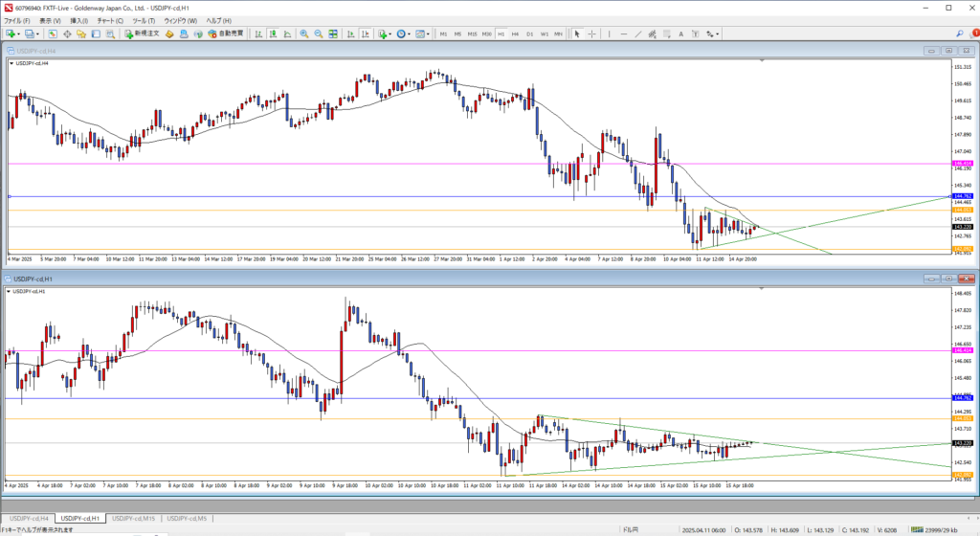Expand the indicators dropdown arrow

(x=390, y=34)
